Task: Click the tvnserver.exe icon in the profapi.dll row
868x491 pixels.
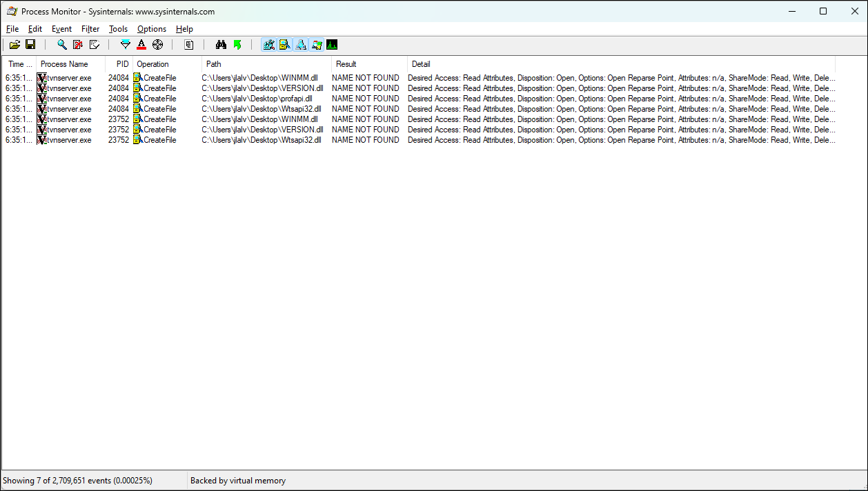Action: (41, 99)
